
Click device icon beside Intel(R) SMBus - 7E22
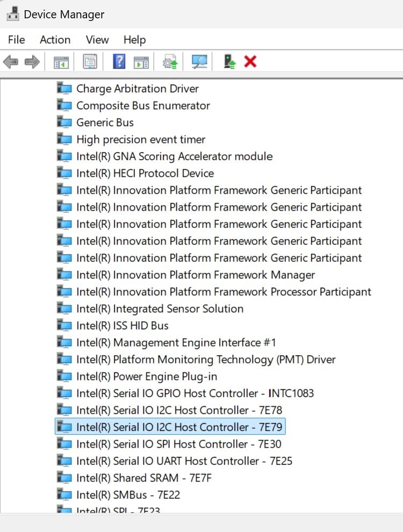(x=64, y=494)
